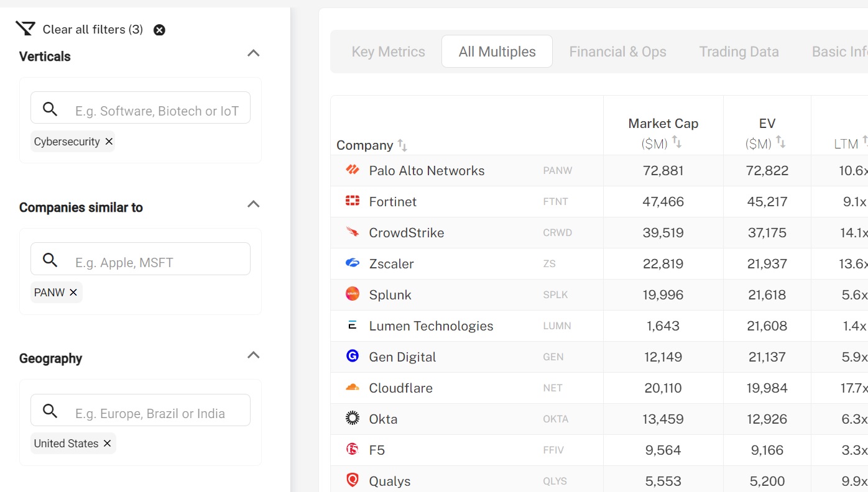Open the Trading Data tab
The height and width of the screenshot is (492, 868).
(x=739, y=52)
